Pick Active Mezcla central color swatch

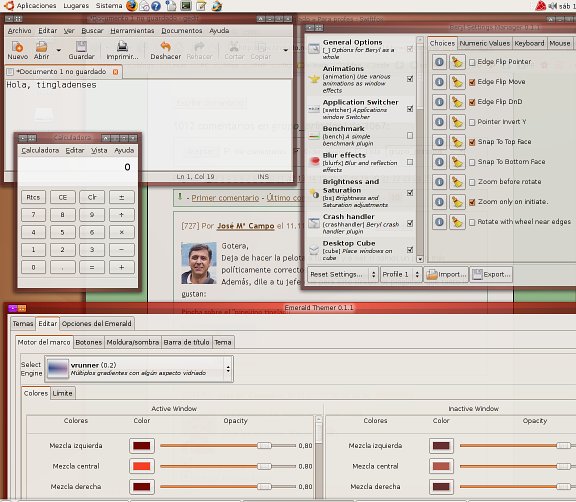[x=141, y=466]
